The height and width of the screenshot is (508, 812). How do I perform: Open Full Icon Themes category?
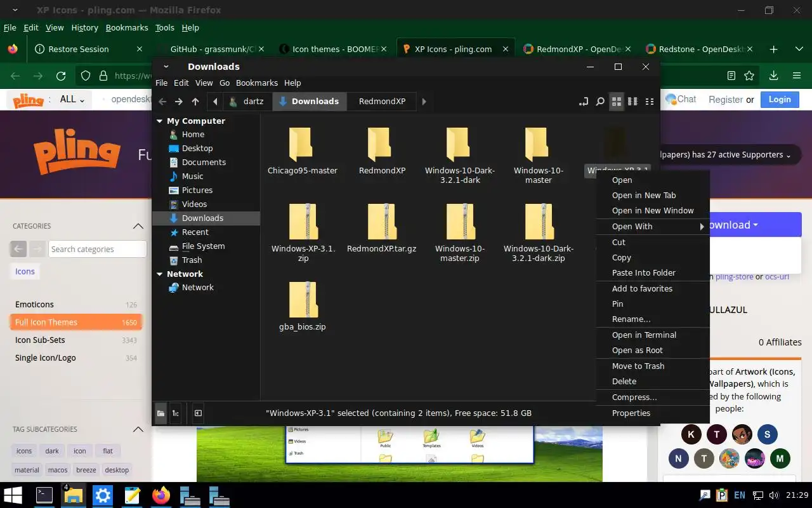[x=75, y=322]
